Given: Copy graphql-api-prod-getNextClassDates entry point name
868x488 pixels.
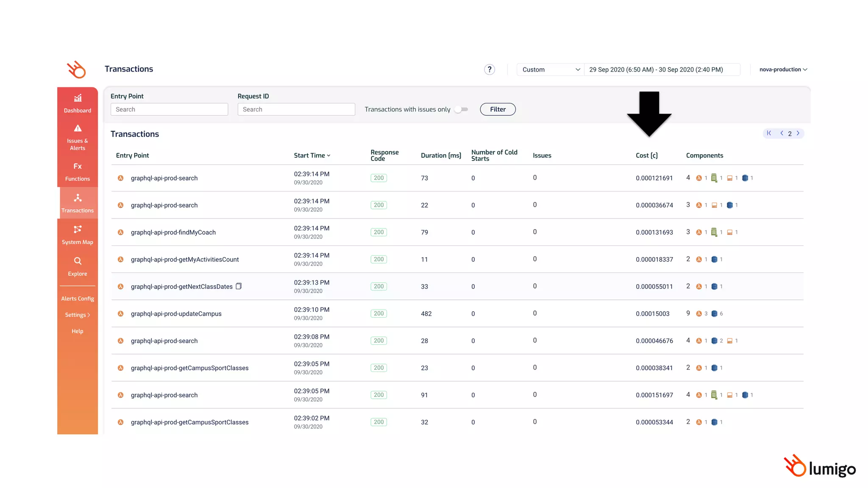Looking at the screenshot, I should (239, 286).
